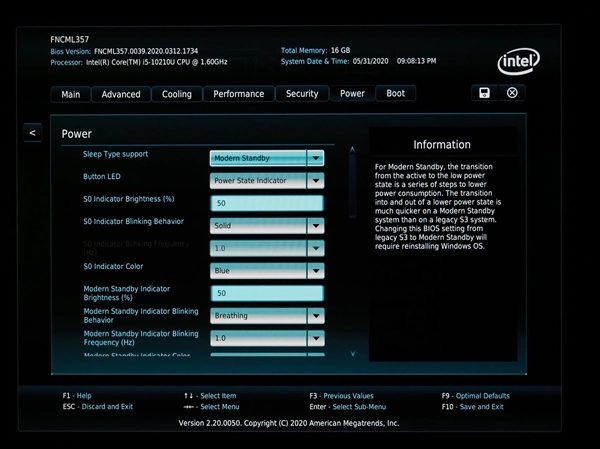The width and height of the screenshot is (600, 449).
Task: Expand the Button LED dropdown
Action: click(267, 181)
